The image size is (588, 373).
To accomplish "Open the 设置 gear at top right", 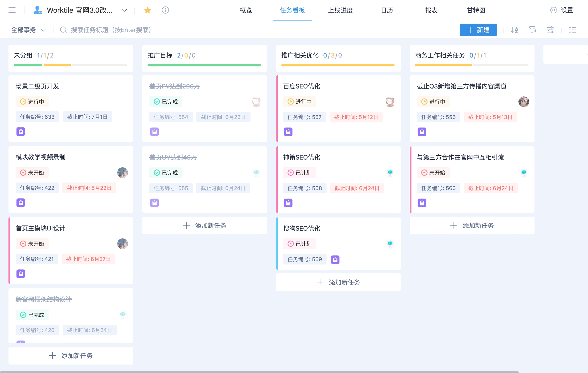I will [x=562, y=10].
